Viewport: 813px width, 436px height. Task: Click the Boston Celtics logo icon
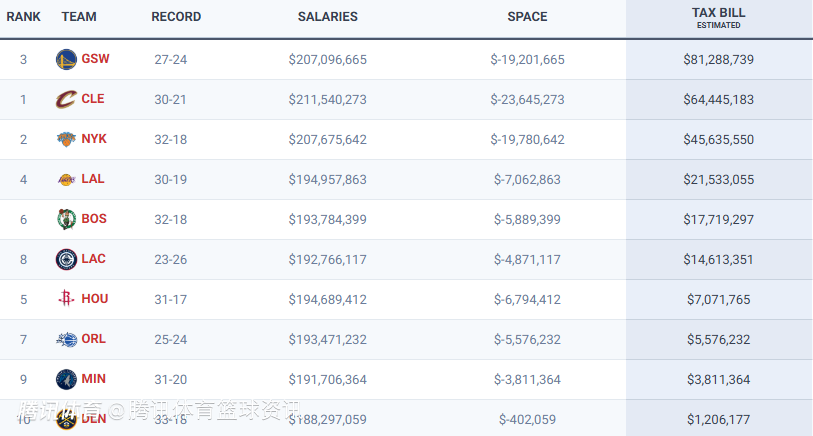pos(66,219)
